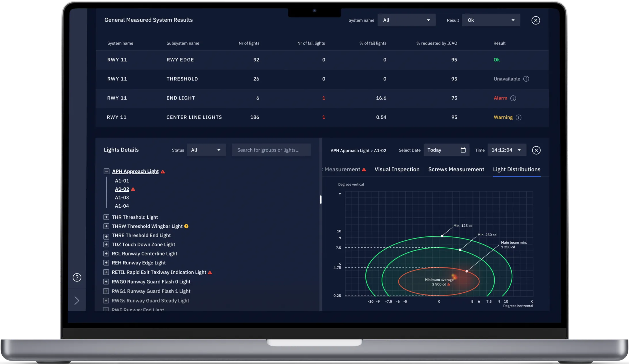
Task: Expand the THR Threshold Light group
Action: [x=106, y=217]
